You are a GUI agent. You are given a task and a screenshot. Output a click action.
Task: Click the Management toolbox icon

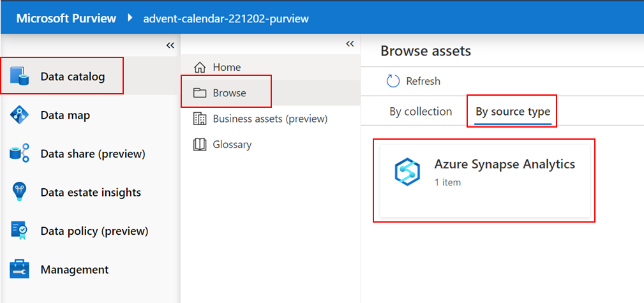pos(19,269)
